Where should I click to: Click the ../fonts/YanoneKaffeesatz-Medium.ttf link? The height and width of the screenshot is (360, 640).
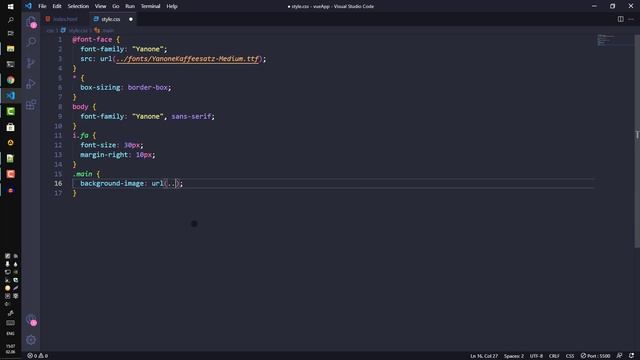(187, 59)
